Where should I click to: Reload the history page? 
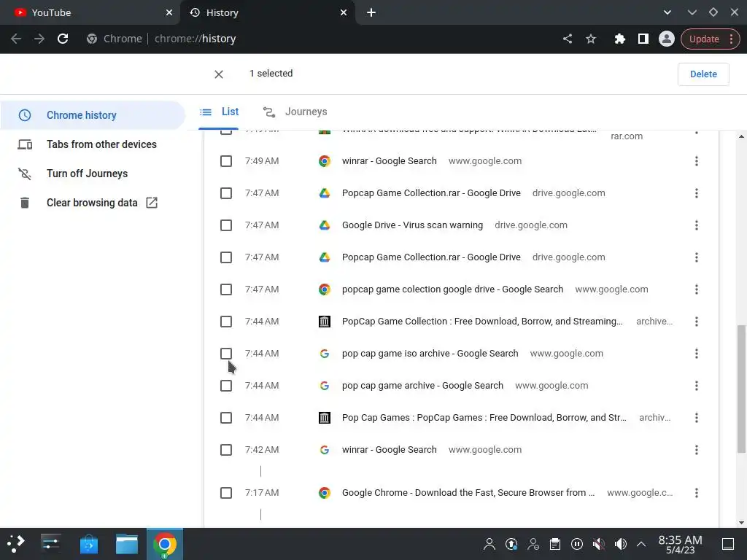click(x=63, y=39)
